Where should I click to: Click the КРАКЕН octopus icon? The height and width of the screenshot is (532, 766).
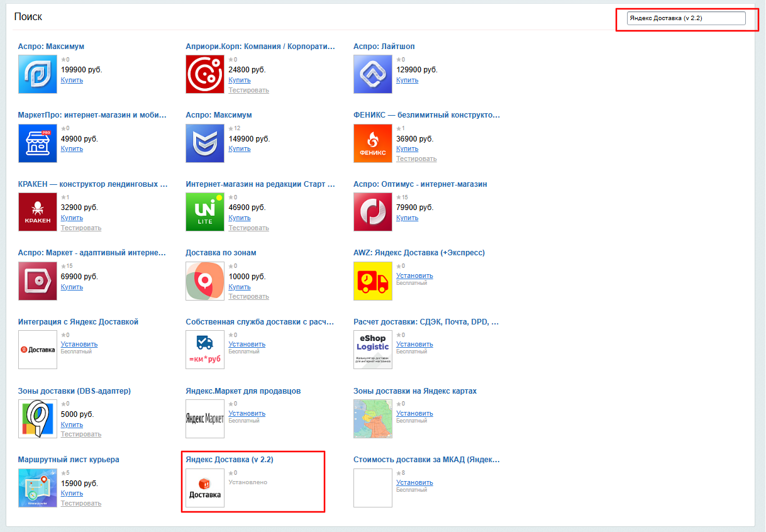(38, 212)
